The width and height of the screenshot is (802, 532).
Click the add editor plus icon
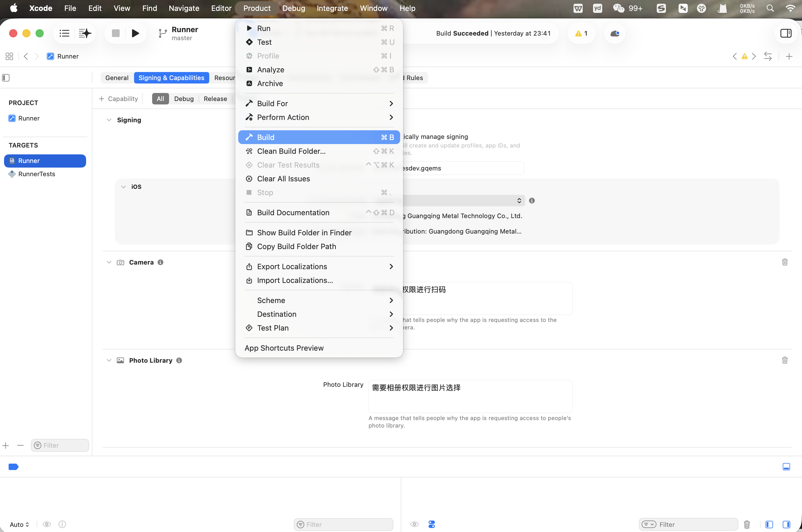point(789,56)
